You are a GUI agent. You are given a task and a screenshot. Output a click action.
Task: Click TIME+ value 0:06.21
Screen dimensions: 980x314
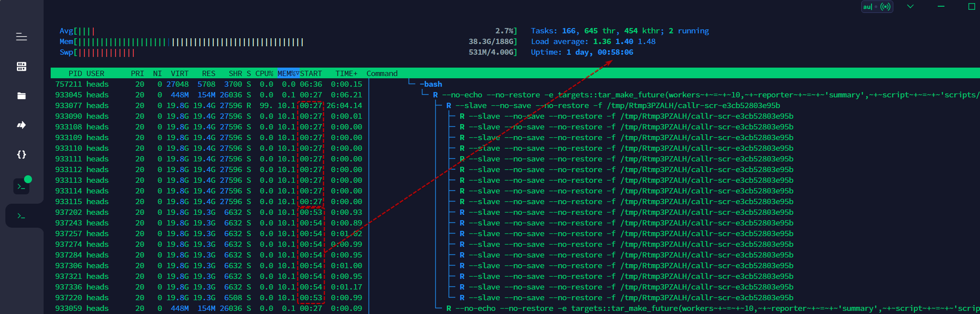point(346,95)
